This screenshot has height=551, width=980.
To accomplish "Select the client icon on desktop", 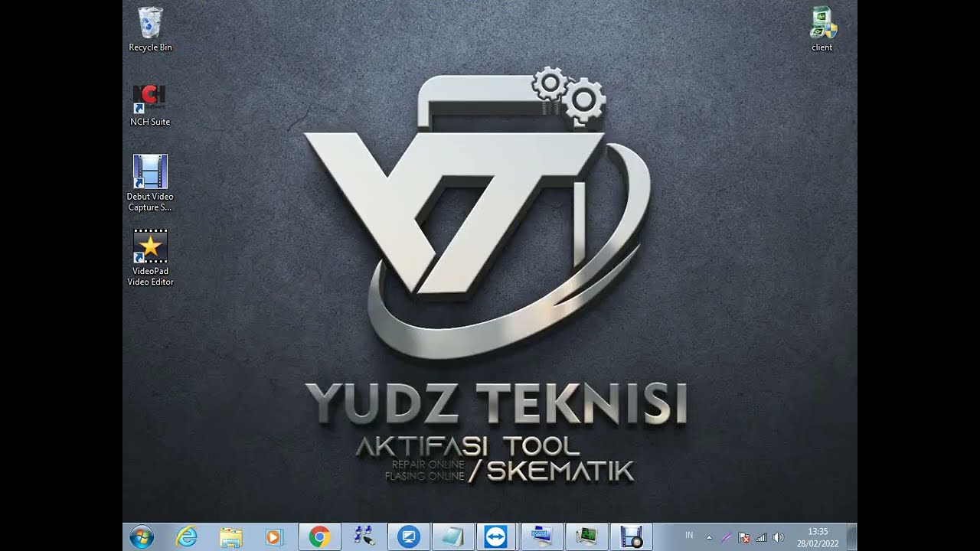I will pyautogui.click(x=822, y=29).
